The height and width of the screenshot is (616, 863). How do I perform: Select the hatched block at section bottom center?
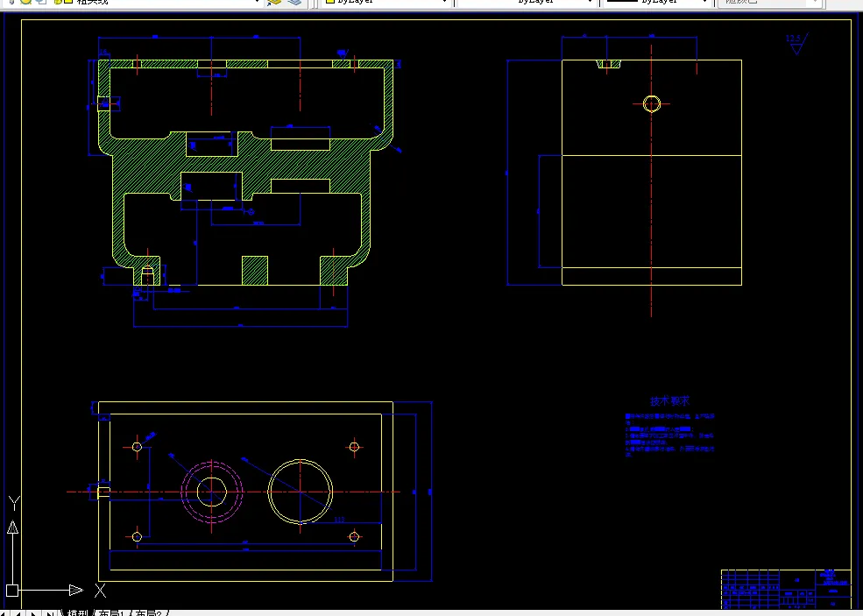pos(255,270)
